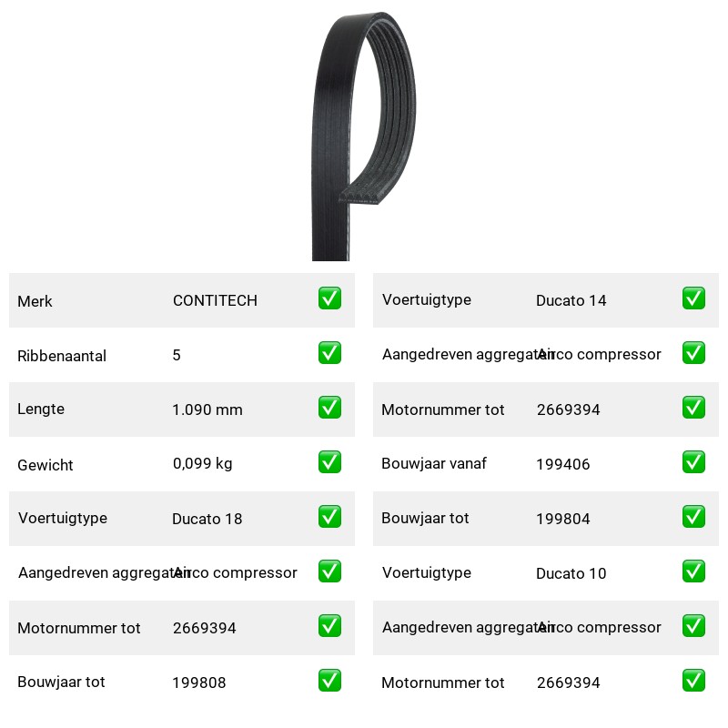Click the 0,099 kg weight value
The width and height of the screenshot is (728, 728).
202,463
